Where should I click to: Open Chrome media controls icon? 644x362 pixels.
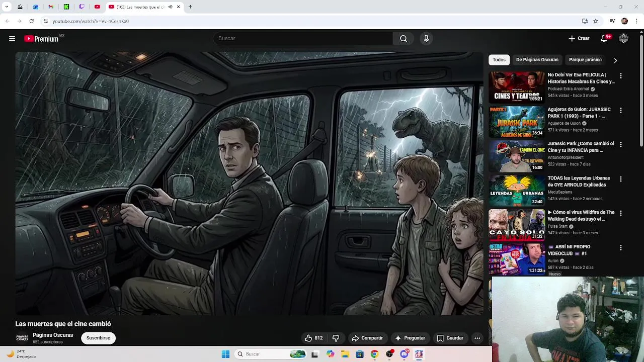click(x=612, y=21)
